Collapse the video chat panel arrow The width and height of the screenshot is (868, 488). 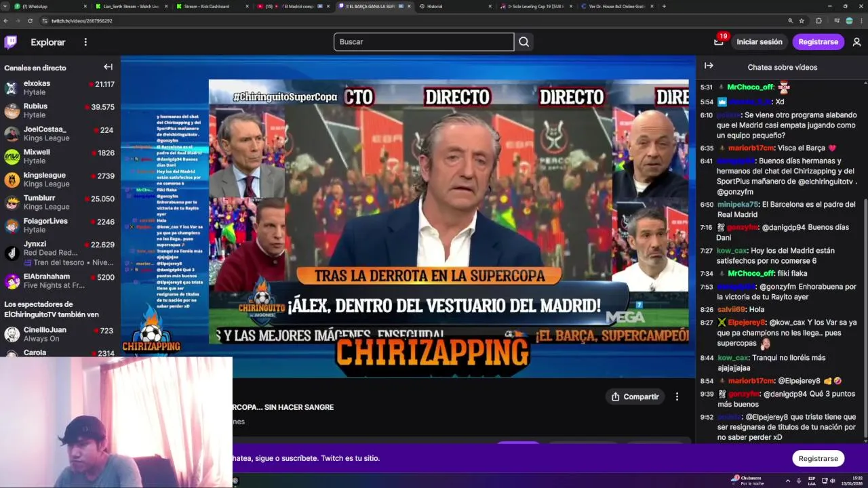pyautogui.click(x=709, y=66)
